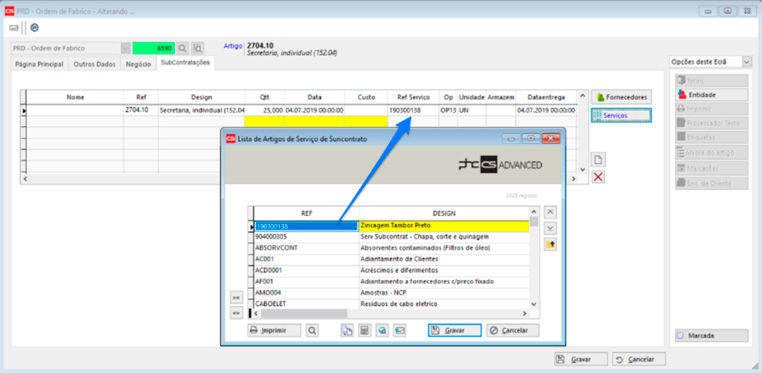Click the REF column header in the dialog
Image resolution: width=762 pixels, height=373 pixels.
307,213
